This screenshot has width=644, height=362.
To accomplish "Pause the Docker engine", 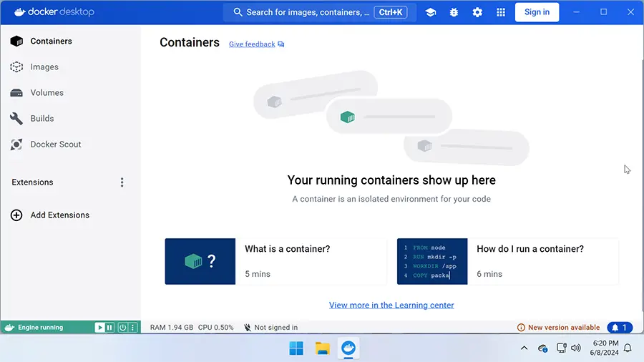I will (109, 328).
